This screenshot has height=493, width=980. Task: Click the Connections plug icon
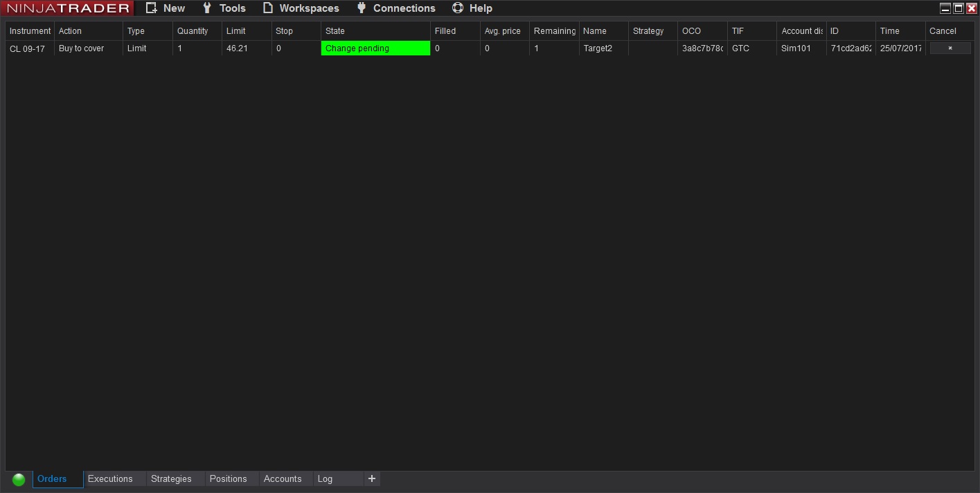pos(361,8)
